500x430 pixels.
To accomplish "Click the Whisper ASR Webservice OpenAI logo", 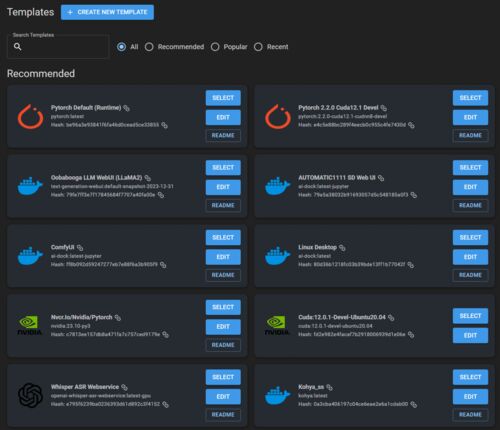I will point(30,395).
